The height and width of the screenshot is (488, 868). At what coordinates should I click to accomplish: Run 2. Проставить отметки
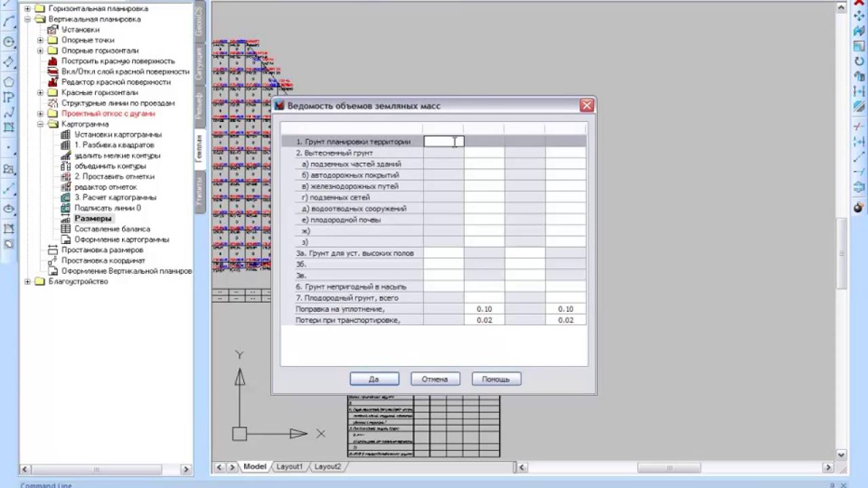114,176
